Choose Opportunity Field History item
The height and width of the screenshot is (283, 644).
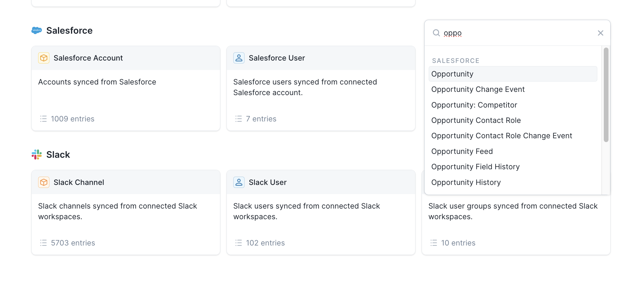475,167
